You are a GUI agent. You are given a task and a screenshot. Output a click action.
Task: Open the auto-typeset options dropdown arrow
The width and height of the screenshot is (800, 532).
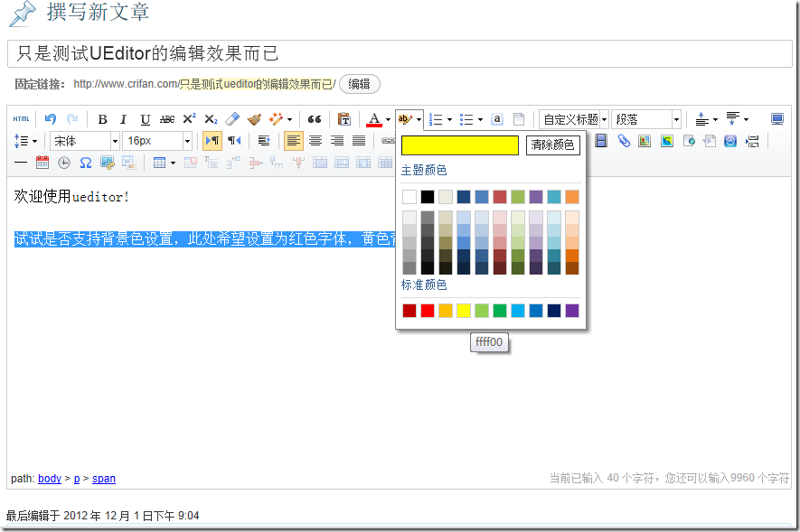pyautogui.click(x=290, y=120)
